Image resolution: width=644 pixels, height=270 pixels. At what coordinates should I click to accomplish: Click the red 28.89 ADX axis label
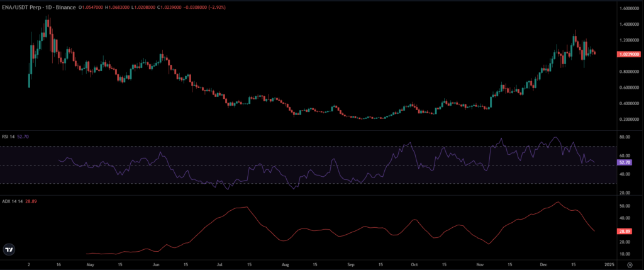[x=624, y=232]
